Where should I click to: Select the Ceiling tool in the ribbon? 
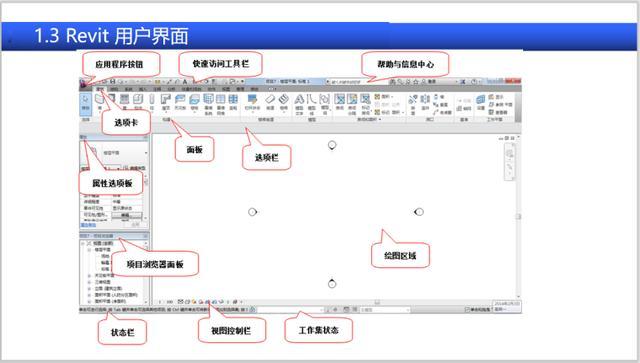click(x=180, y=102)
